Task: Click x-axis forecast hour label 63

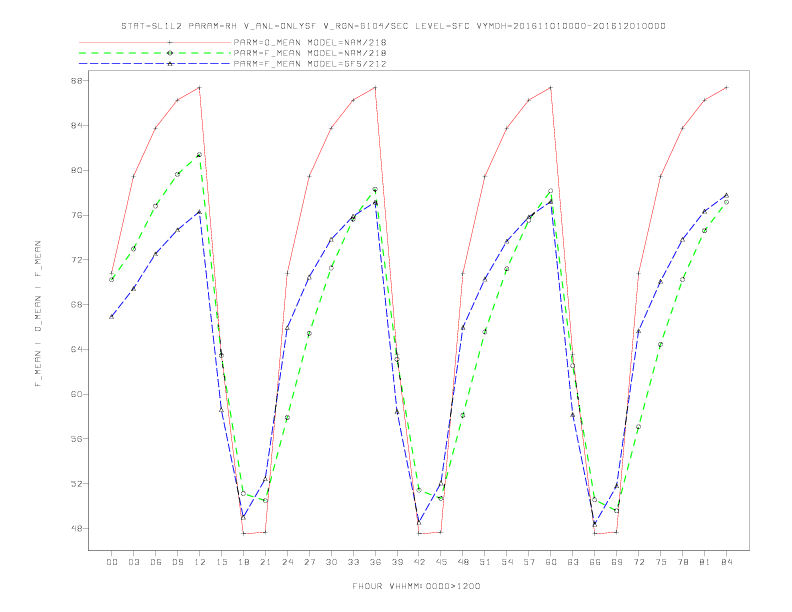Action: coord(573,562)
